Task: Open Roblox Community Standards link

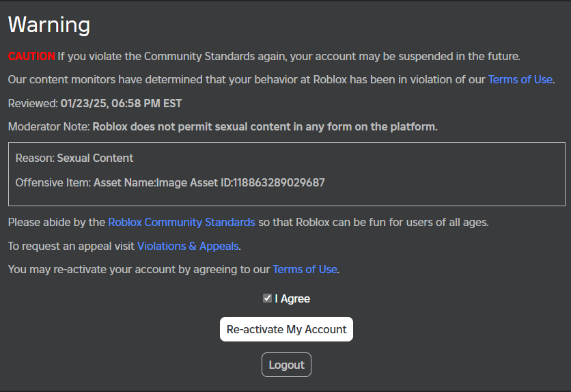Action: click(182, 222)
